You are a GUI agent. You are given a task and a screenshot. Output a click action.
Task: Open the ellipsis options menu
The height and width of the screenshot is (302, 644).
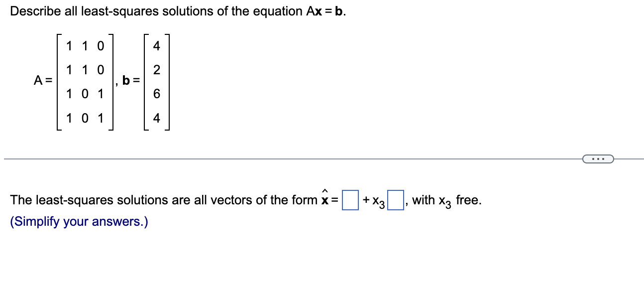point(599,158)
